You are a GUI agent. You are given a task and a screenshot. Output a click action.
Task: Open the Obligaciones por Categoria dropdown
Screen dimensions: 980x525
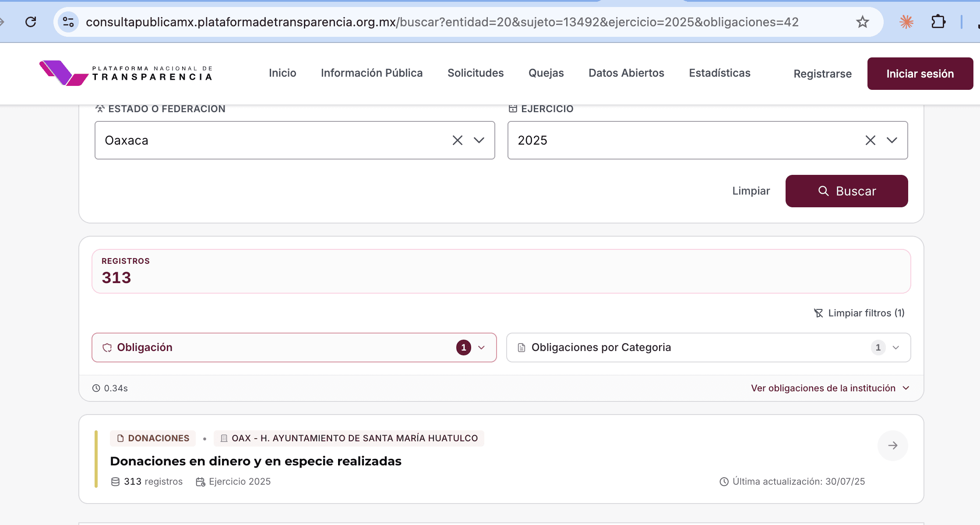(x=709, y=348)
